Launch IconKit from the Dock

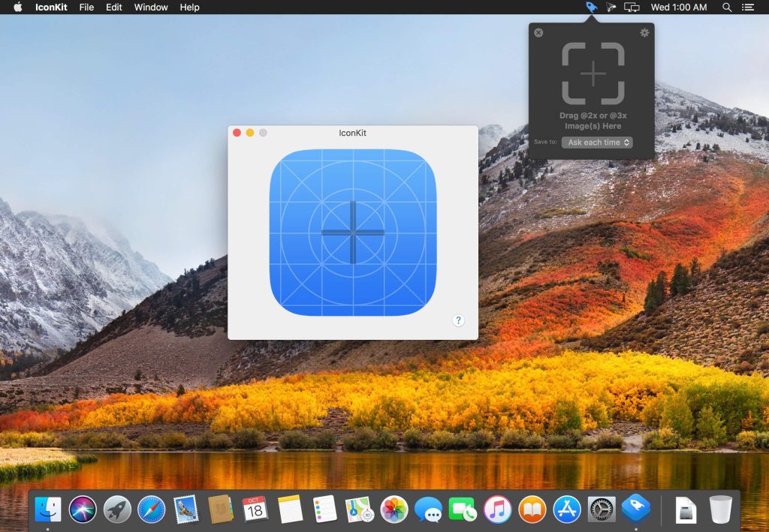click(635, 509)
